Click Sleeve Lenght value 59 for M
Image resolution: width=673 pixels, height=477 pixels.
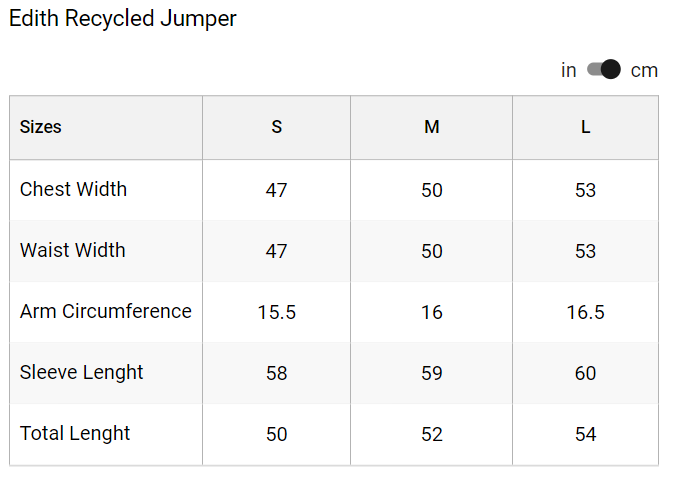click(431, 373)
